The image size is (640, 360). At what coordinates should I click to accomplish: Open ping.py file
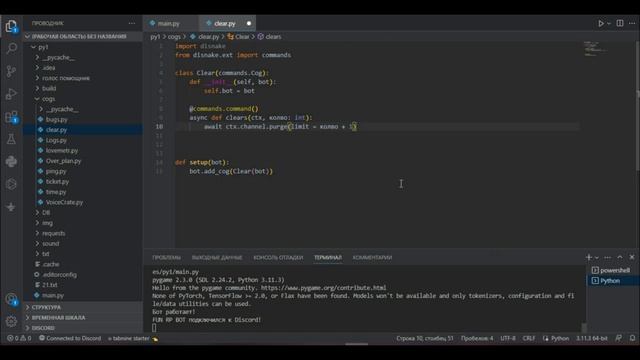point(82,171)
